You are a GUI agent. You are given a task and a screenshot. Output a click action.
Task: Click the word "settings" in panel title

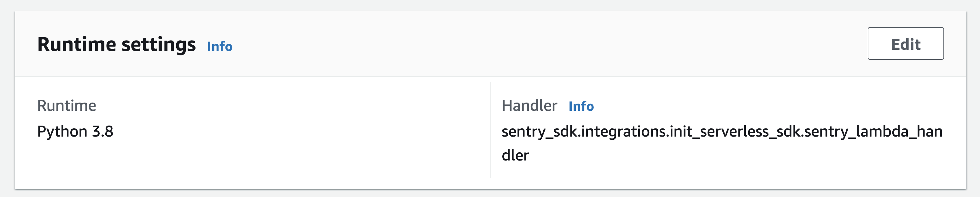[159, 44]
